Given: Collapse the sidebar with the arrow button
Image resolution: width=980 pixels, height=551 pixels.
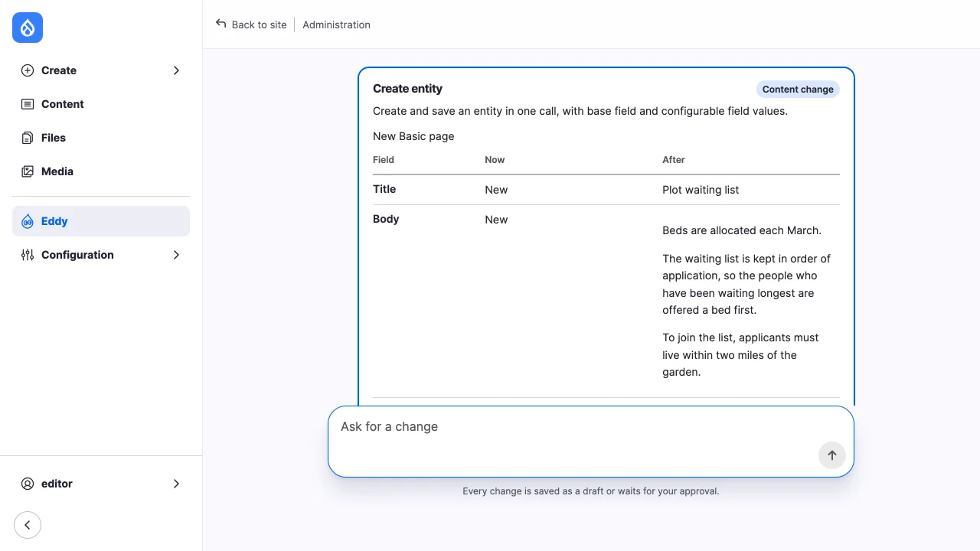Looking at the screenshot, I should [x=28, y=525].
